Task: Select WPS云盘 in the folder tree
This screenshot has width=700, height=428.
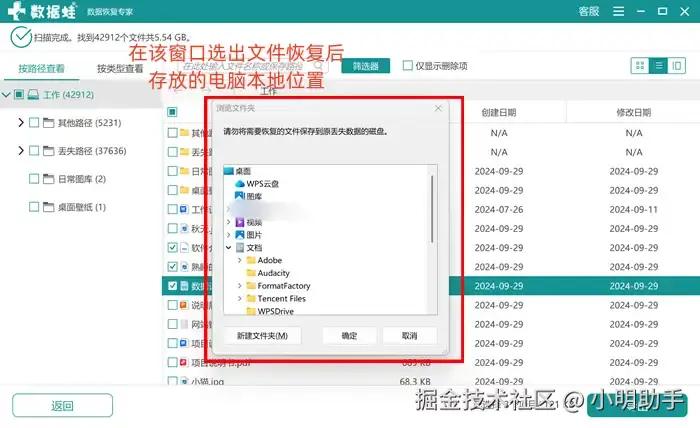Action: [x=262, y=183]
